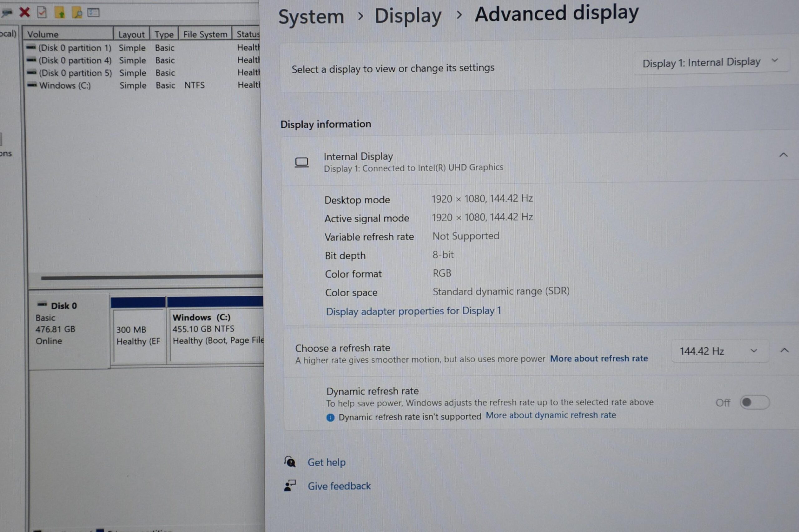Image resolution: width=799 pixels, height=532 pixels.
Task: Click the folder with green arrow toolbar icon
Action: (59, 12)
